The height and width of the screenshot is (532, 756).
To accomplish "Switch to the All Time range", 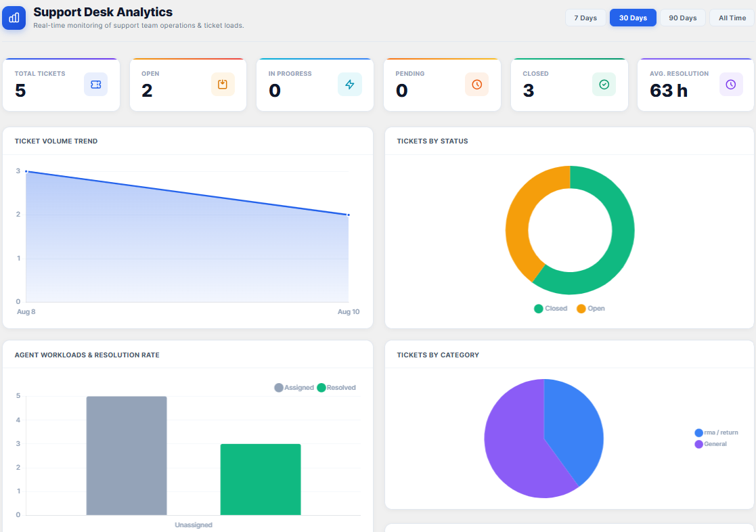I will pos(732,18).
